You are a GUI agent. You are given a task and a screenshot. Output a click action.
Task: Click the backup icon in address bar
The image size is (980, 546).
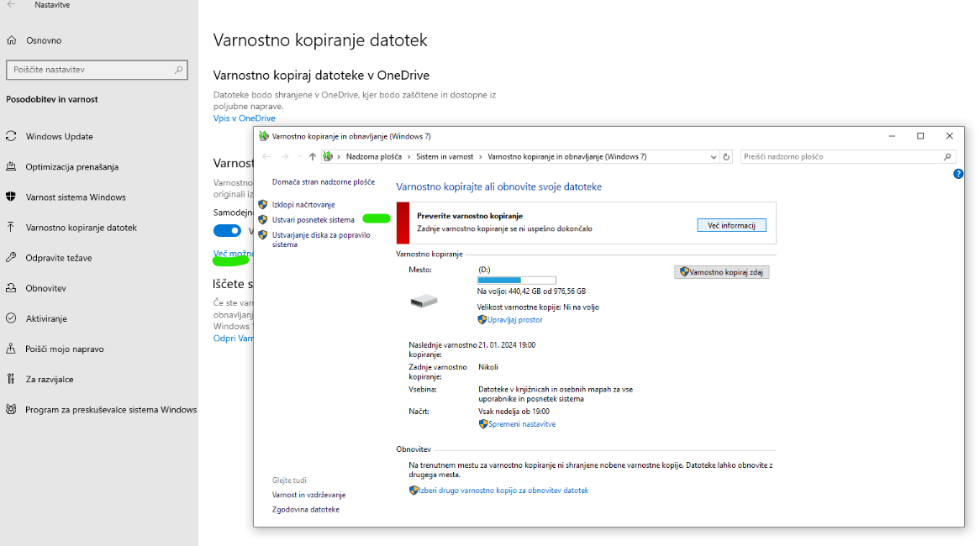click(x=328, y=157)
